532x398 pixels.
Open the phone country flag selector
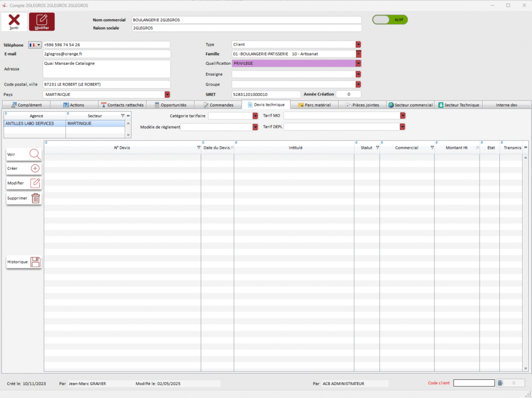click(35, 45)
